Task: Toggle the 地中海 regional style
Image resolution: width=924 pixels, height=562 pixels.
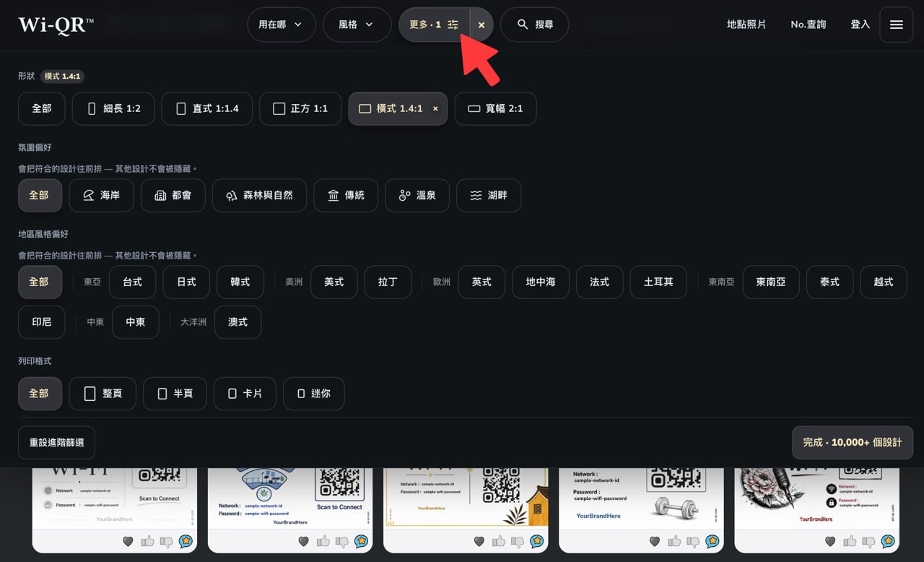Action: 541,282
